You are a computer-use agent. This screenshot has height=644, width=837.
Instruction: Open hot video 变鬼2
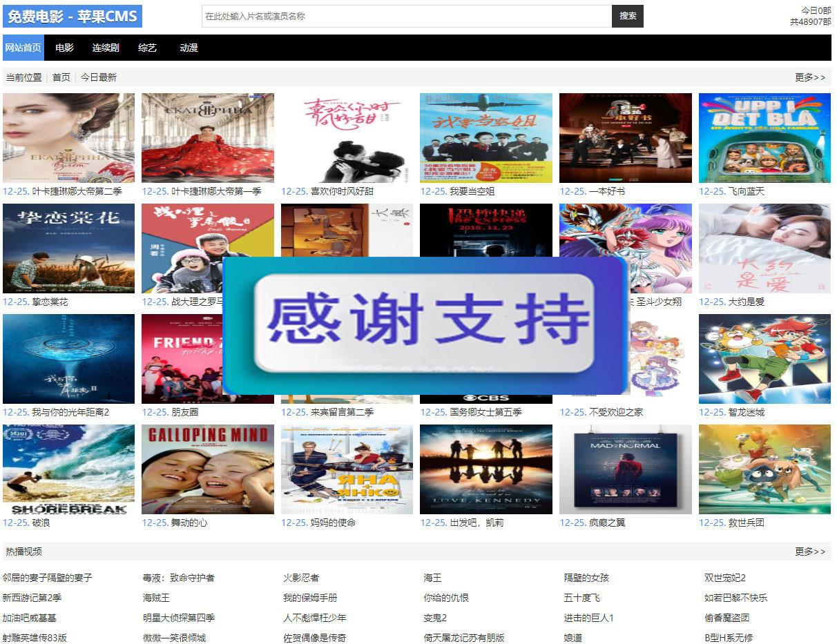click(435, 618)
